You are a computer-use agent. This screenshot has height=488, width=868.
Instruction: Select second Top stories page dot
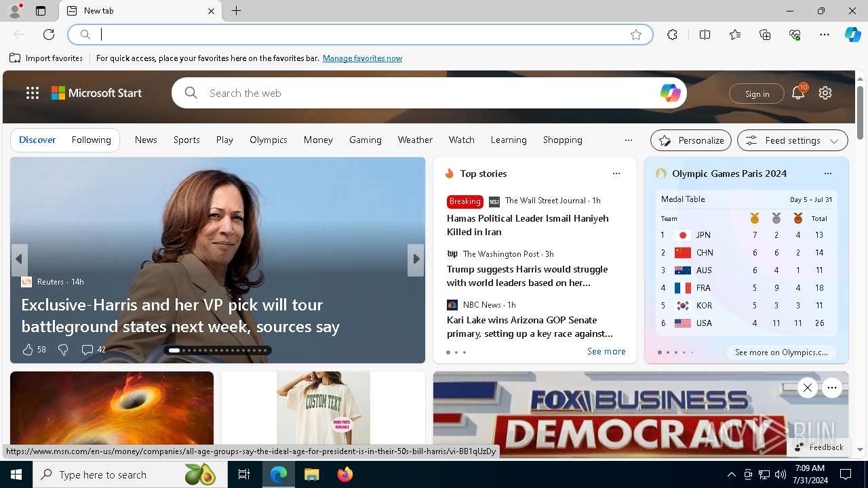pos(456,352)
